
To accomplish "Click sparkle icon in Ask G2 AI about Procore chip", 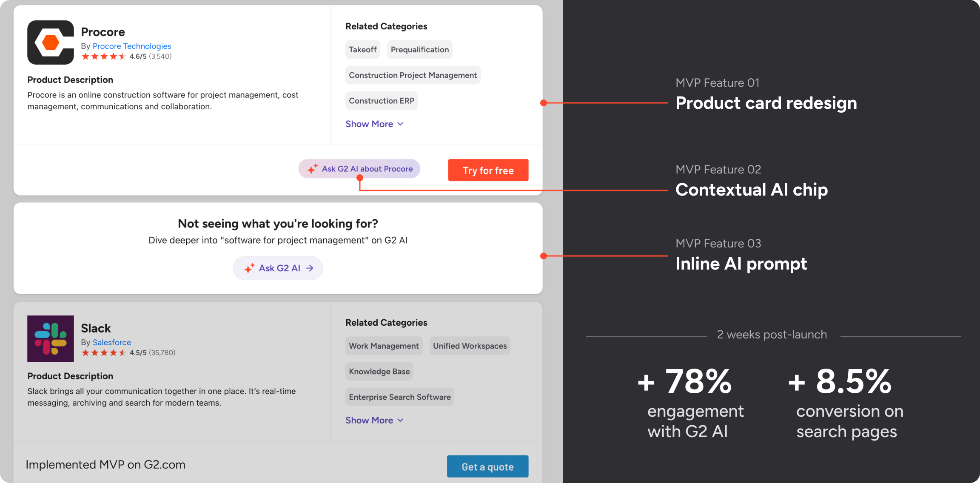I will [313, 169].
